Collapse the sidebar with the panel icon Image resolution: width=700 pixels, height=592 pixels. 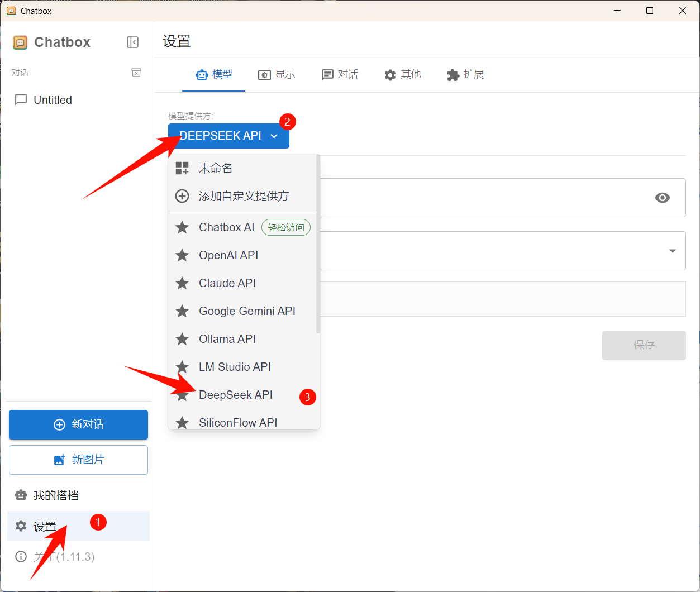point(132,42)
